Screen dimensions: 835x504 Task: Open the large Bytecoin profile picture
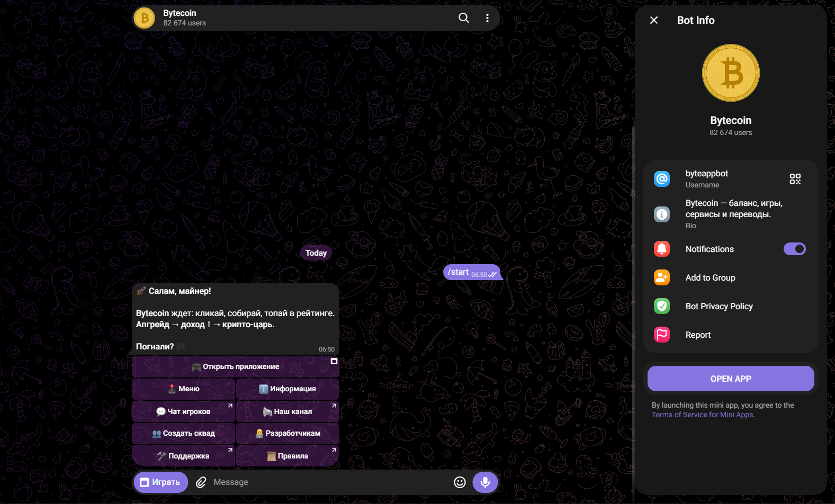point(731,73)
